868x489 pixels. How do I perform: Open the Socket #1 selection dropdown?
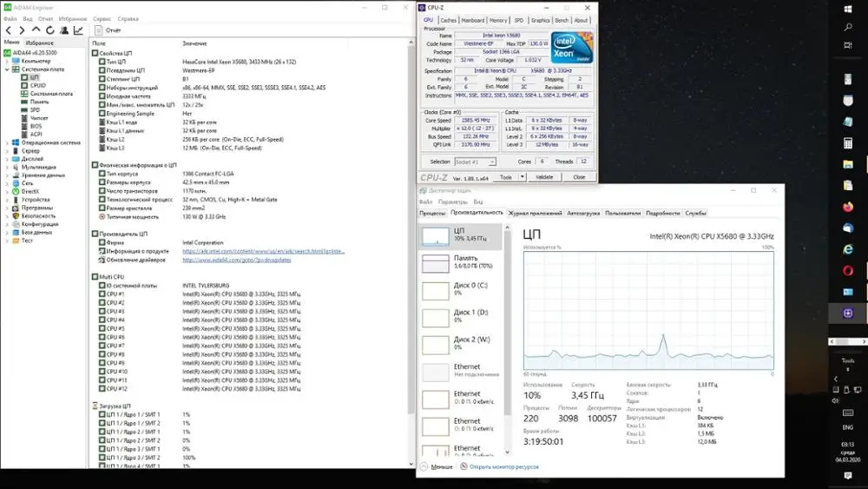point(475,162)
